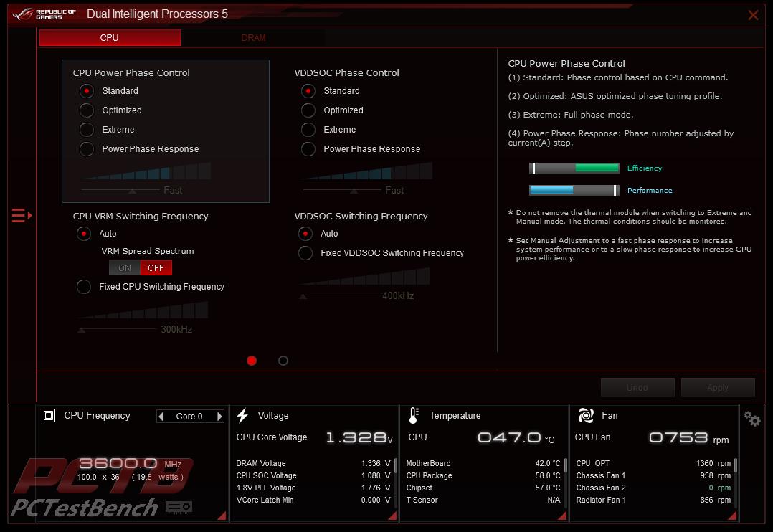
Task: Expand the Voltage panel corner triangle
Action: (392, 516)
